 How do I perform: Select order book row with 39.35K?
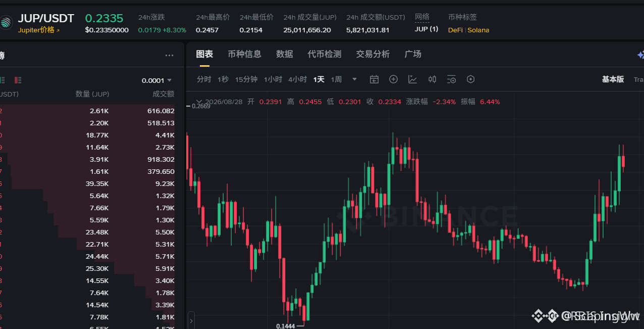[87, 183]
